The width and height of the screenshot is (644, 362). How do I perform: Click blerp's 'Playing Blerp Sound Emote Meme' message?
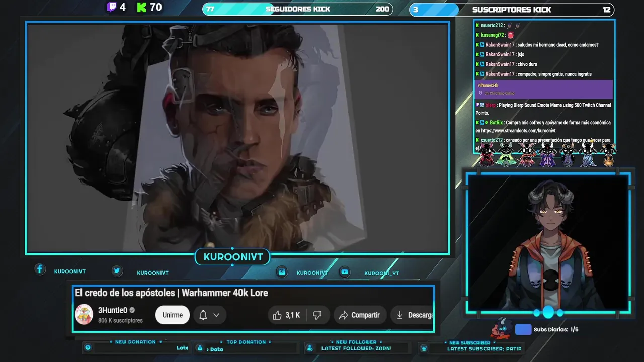tap(543, 109)
